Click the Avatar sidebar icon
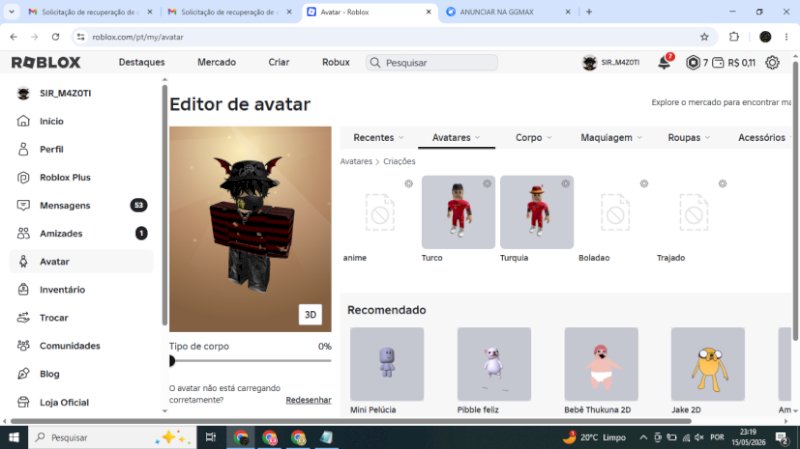The image size is (800, 449). 23,261
